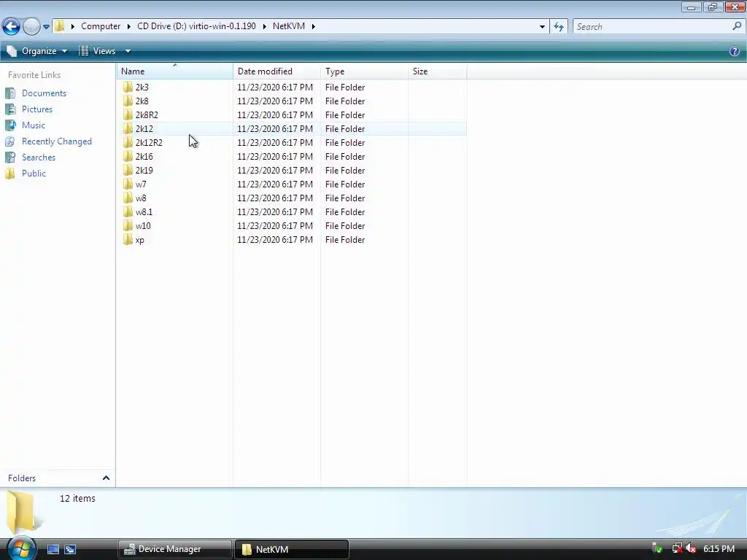Open Recently Changed in Favorite Links
Viewport: 747px width, 560px height.
(57, 141)
